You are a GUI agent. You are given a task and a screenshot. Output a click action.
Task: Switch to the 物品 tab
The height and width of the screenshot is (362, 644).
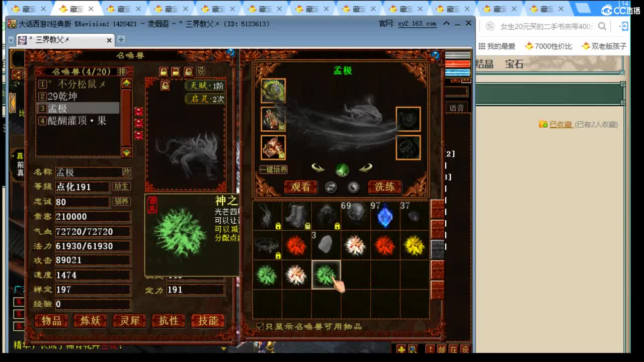[51, 321]
